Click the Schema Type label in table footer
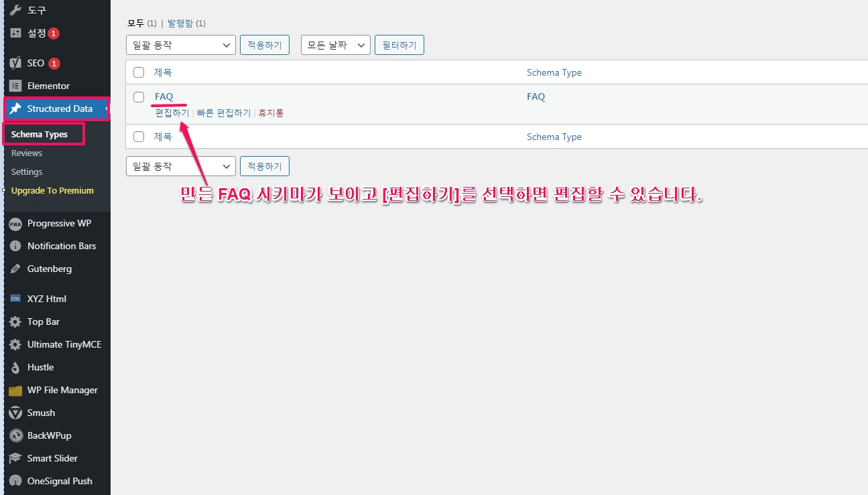This screenshot has height=495, width=868. [x=554, y=137]
